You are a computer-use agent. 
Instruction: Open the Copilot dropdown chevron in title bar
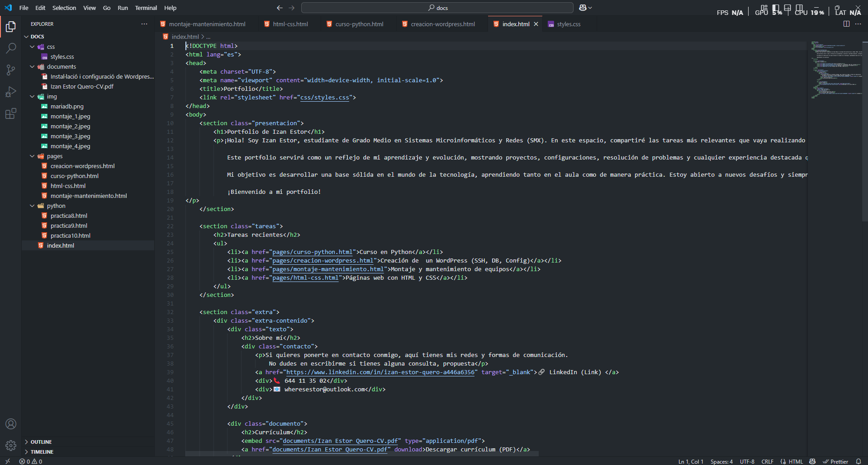pos(590,8)
